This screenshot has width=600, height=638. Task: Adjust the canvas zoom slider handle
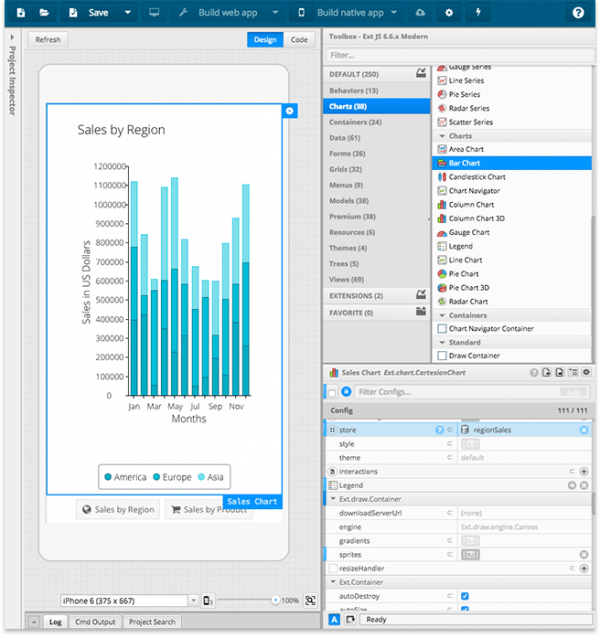(x=275, y=600)
